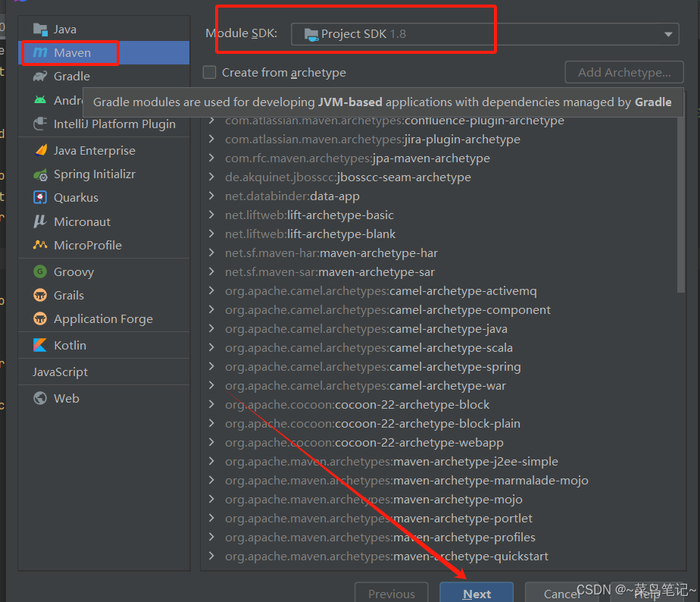Select cocoon-22-archetype-webapp entry
The image size is (700, 602).
(x=364, y=442)
